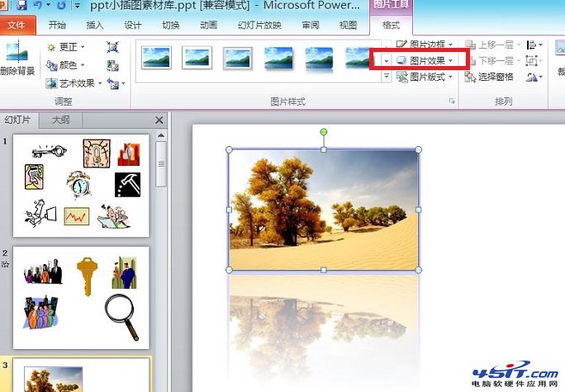
Task: Click the desert tree picture on slide
Action: click(x=324, y=210)
